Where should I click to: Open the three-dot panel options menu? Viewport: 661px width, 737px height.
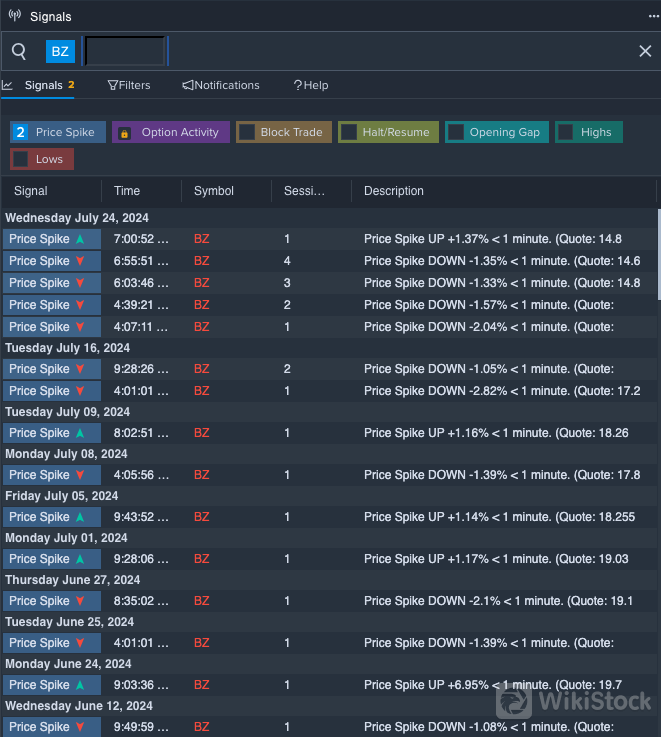coord(654,16)
